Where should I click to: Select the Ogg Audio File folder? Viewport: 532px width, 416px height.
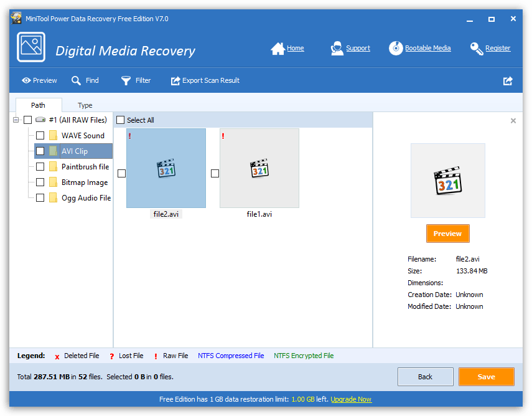pyautogui.click(x=86, y=198)
